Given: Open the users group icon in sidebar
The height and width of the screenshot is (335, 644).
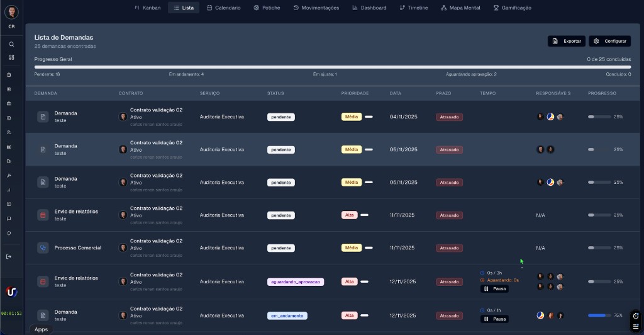Looking at the screenshot, I should tap(9, 132).
